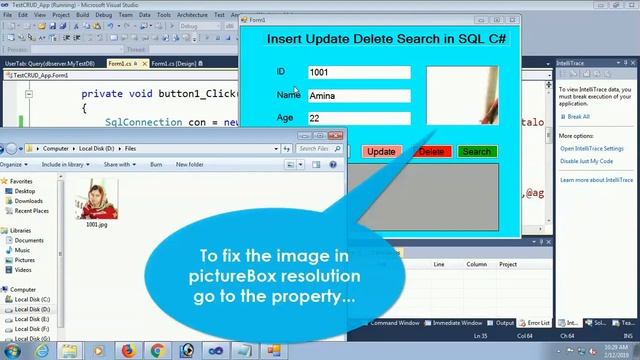Click the green Search button on Form1
Image resolution: width=640 pixels, height=360 pixels.
tap(477, 152)
